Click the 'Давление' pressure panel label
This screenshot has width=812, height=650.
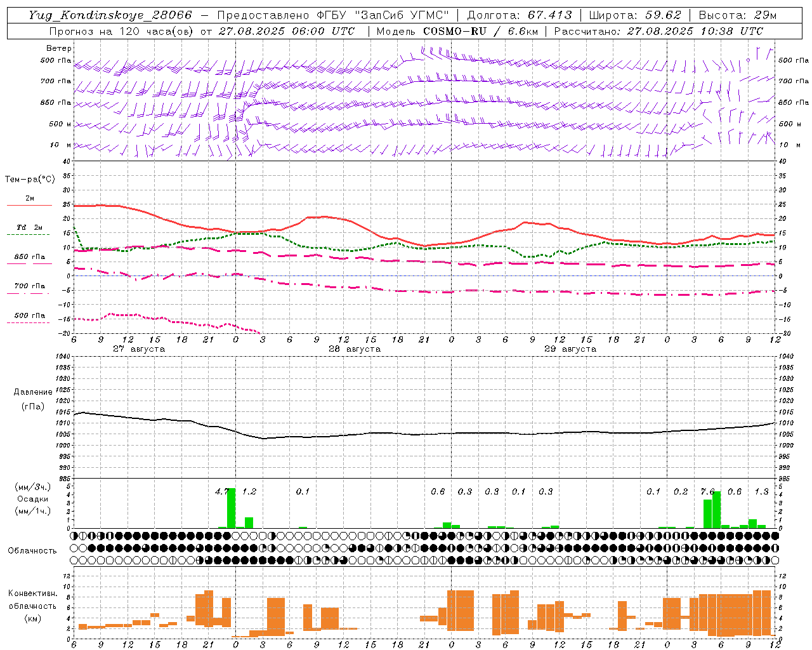(33, 392)
